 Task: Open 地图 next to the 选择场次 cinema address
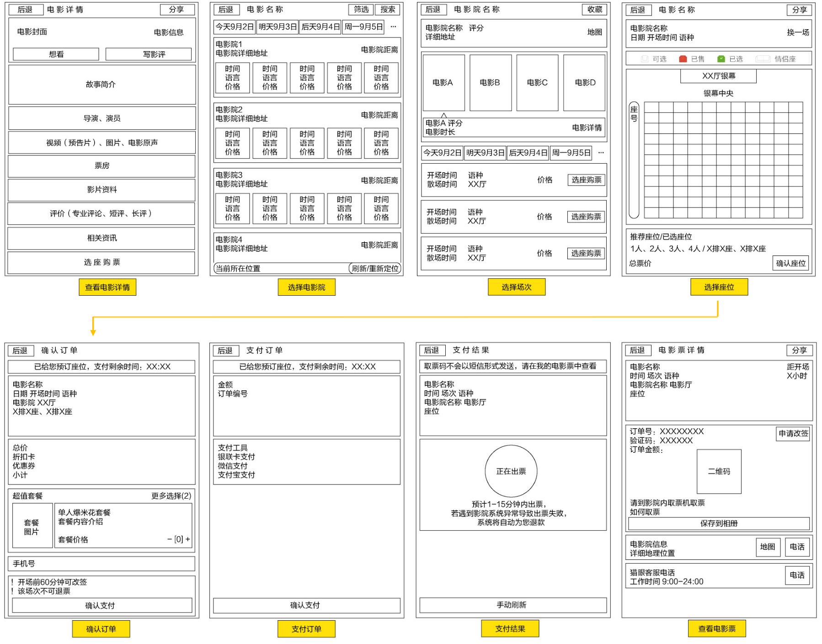(x=595, y=32)
